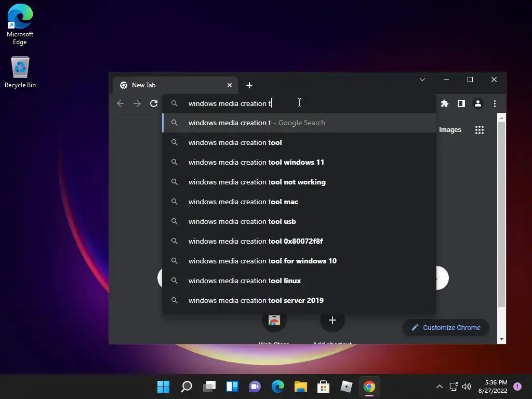Open Chrome's three-dot customize menu

pos(495,103)
